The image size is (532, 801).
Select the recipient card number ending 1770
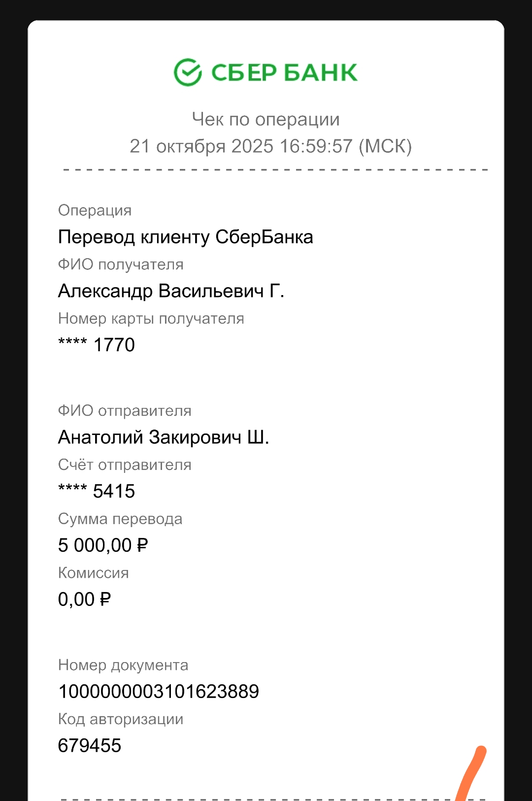pos(97,345)
